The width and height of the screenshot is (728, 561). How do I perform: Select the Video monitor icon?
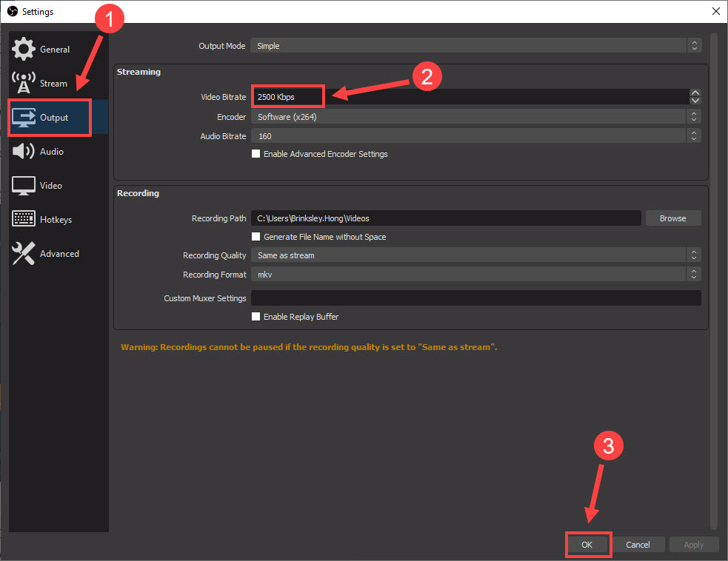[x=23, y=185]
